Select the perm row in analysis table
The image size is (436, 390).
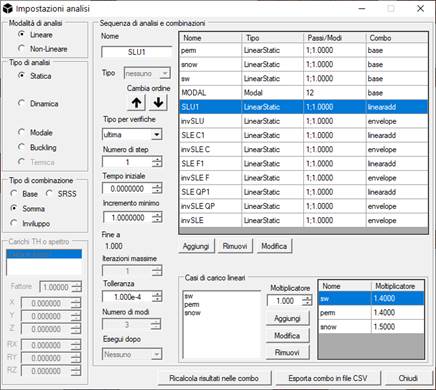[x=304, y=50]
